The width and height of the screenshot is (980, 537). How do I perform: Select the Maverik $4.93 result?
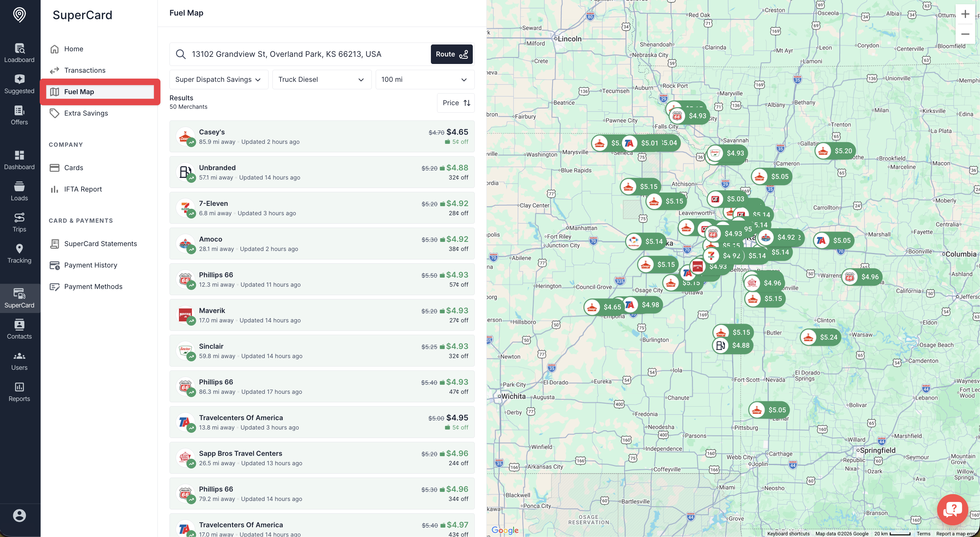coord(322,315)
